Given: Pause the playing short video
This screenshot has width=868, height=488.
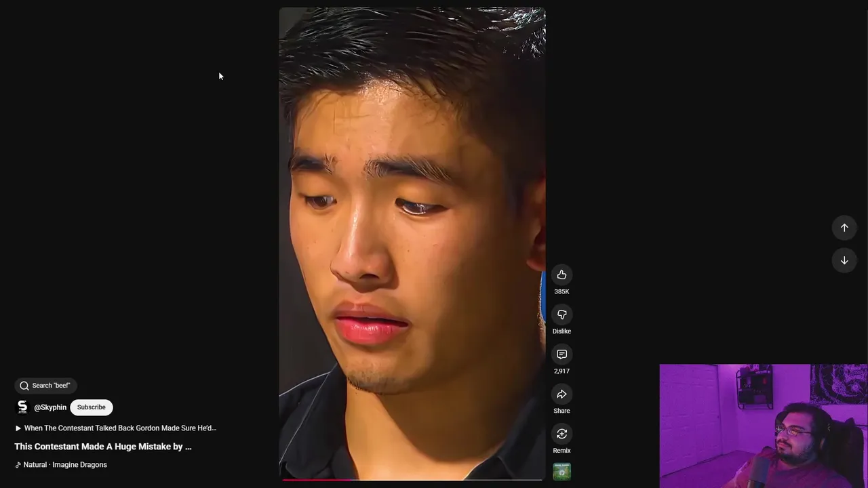Looking at the screenshot, I should (x=412, y=244).
